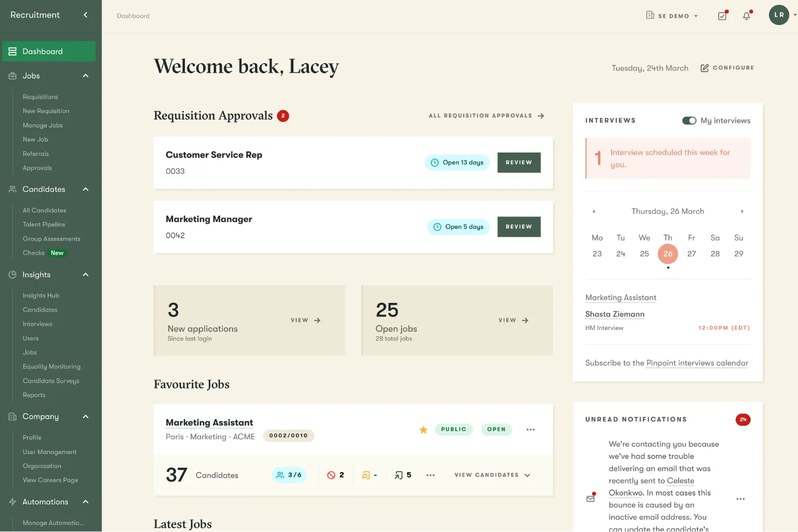Open the Celeste Okonkwo link in notification

click(x=652, y=487)
